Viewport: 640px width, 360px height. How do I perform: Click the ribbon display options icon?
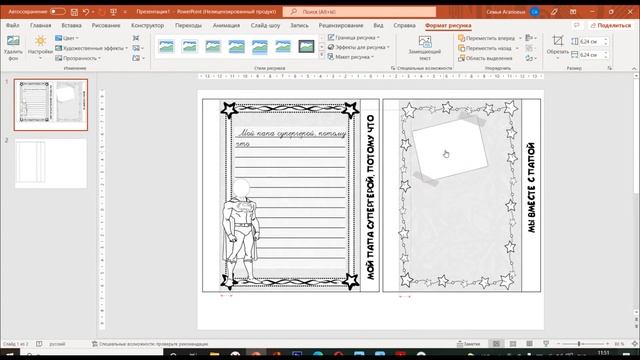[x=573, y=12]
